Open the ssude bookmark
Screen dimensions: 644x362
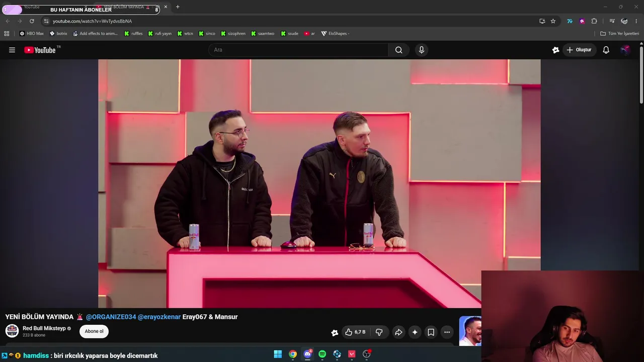click(x=290, y=34)
